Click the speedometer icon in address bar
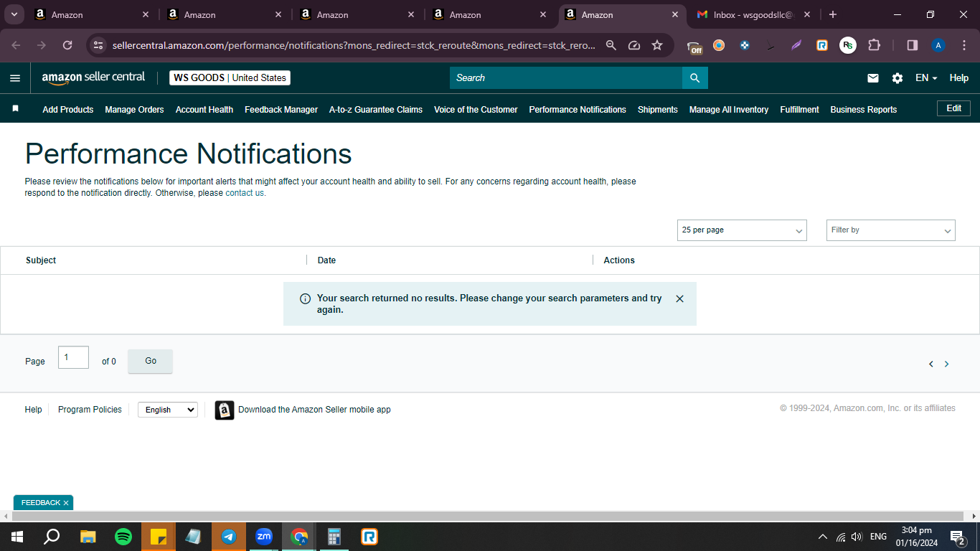The height and width of the screenshot is (551, 980). 634,45
